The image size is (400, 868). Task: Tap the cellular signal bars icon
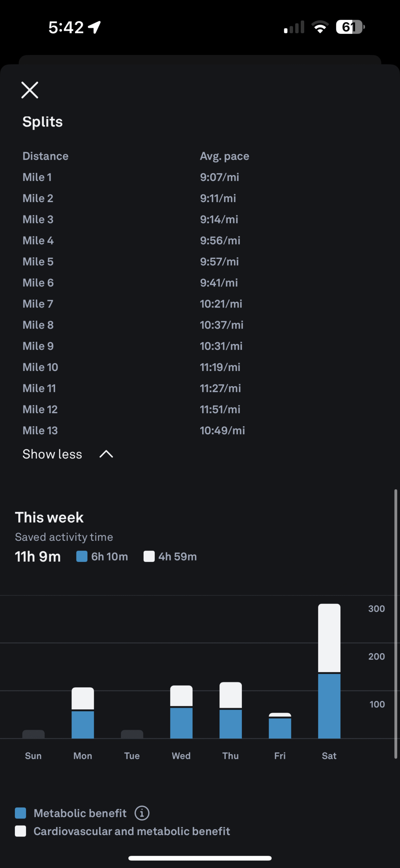pyautogui.click(x=294, y=27)
